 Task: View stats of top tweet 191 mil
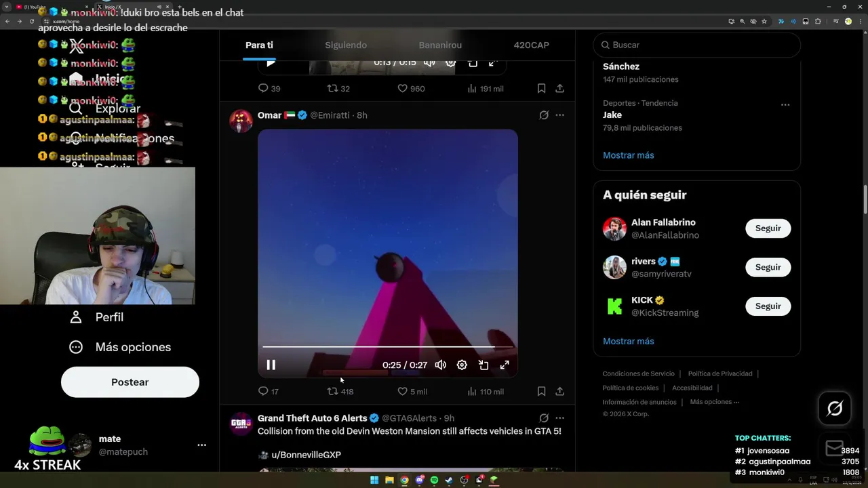click(486, 88)
